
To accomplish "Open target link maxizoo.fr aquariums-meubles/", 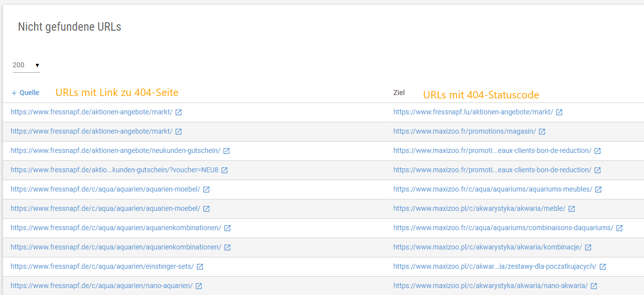I will coord(493,189).
